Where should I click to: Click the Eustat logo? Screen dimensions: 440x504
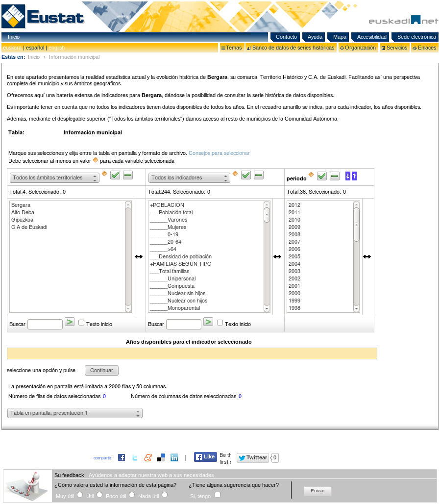pyautogui.click(x=43, y=16)
